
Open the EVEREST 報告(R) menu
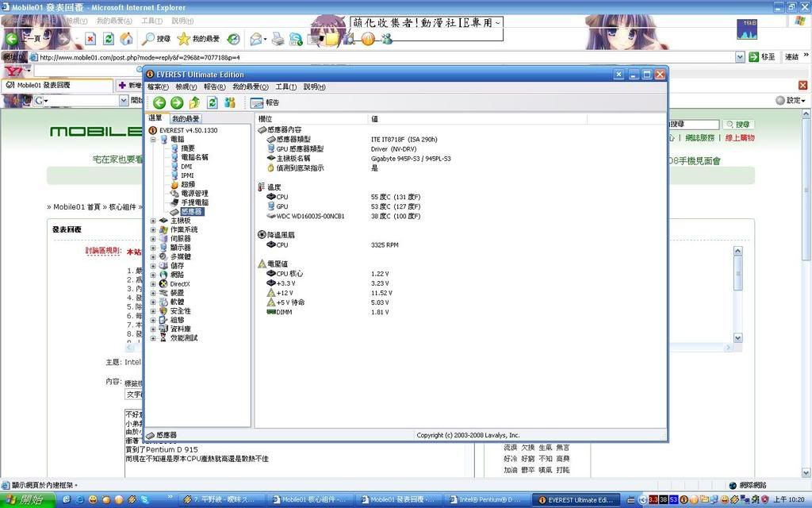click(x=214, y=87)
